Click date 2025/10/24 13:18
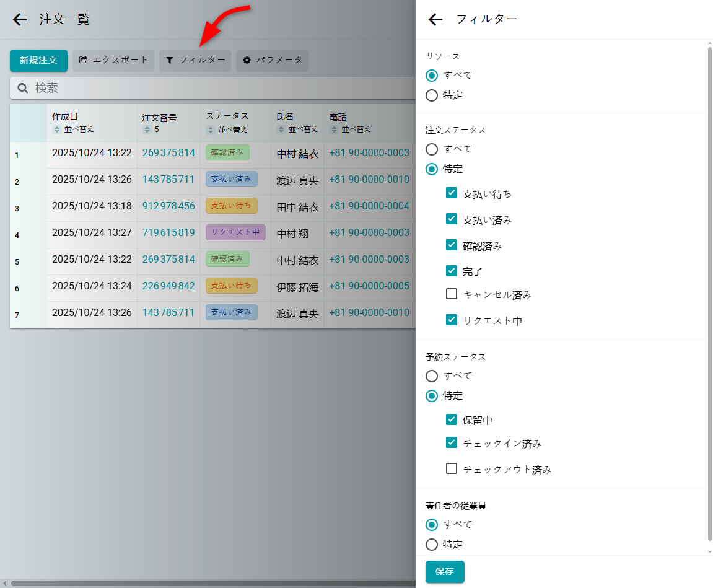This screenshot has height=588, width=713. 92,206
